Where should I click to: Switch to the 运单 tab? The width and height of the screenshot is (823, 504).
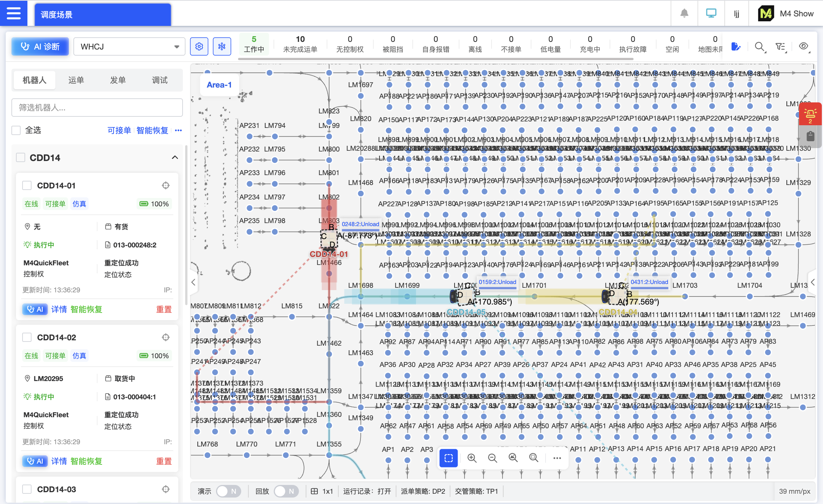(76, 80)
